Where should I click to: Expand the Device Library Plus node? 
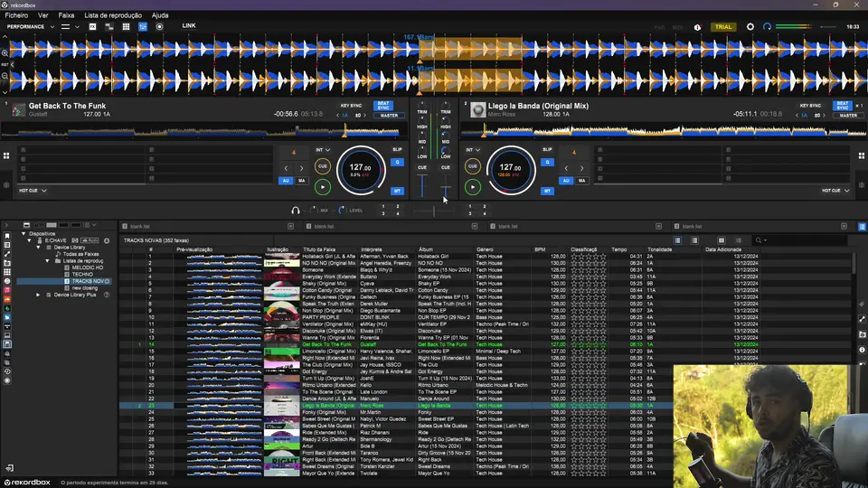pyautogui.click(x=38, y=295)
